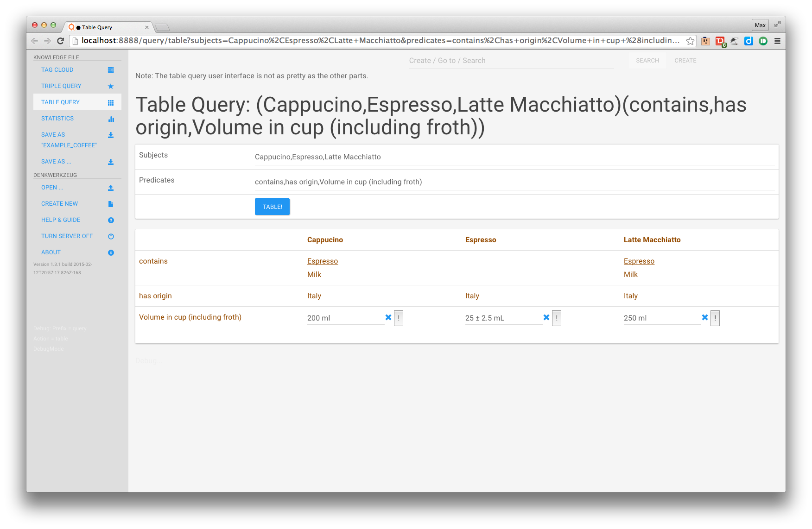Click the Open upload icon
The width and height of the screenshot is (812, 529).
coord(111,188)
